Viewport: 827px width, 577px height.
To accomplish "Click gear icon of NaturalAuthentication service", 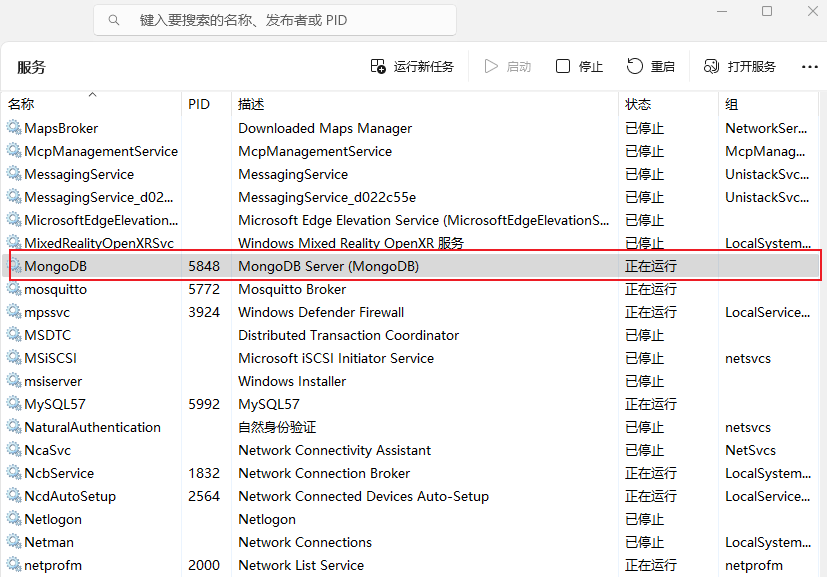I will (x=14, y=427).
